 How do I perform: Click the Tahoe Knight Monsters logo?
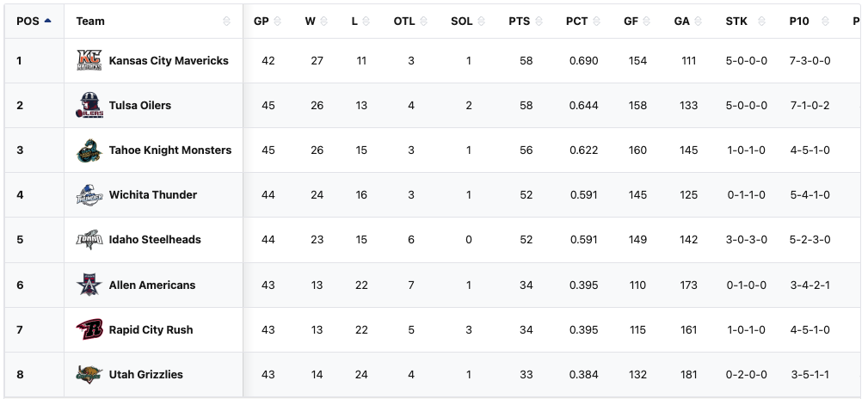(89, 150)
